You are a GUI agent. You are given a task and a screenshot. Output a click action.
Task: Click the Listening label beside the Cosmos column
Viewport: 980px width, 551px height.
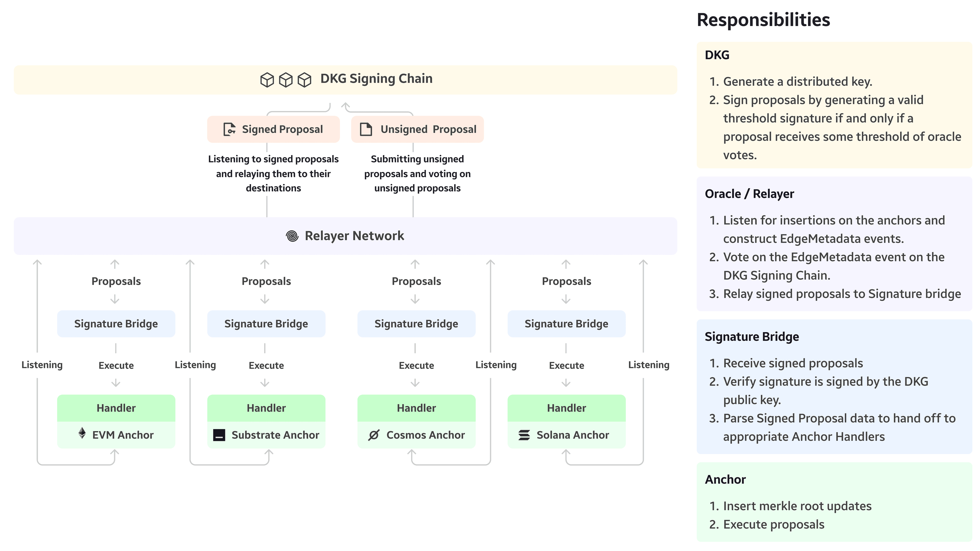click(x=496, y=365)
